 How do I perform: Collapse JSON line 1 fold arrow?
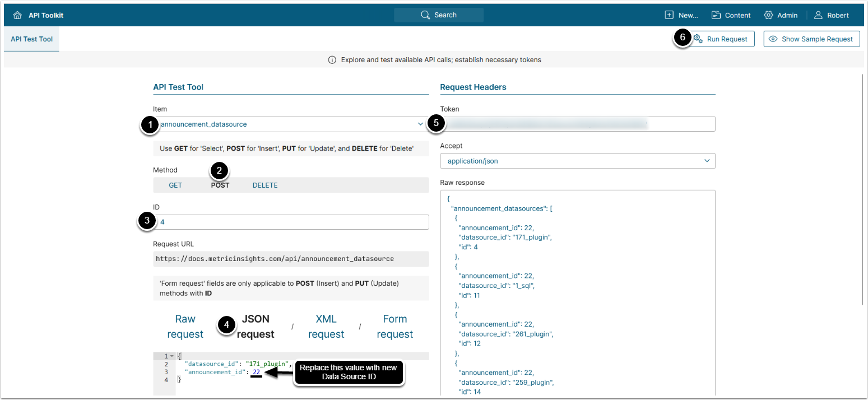coord(172,356)
